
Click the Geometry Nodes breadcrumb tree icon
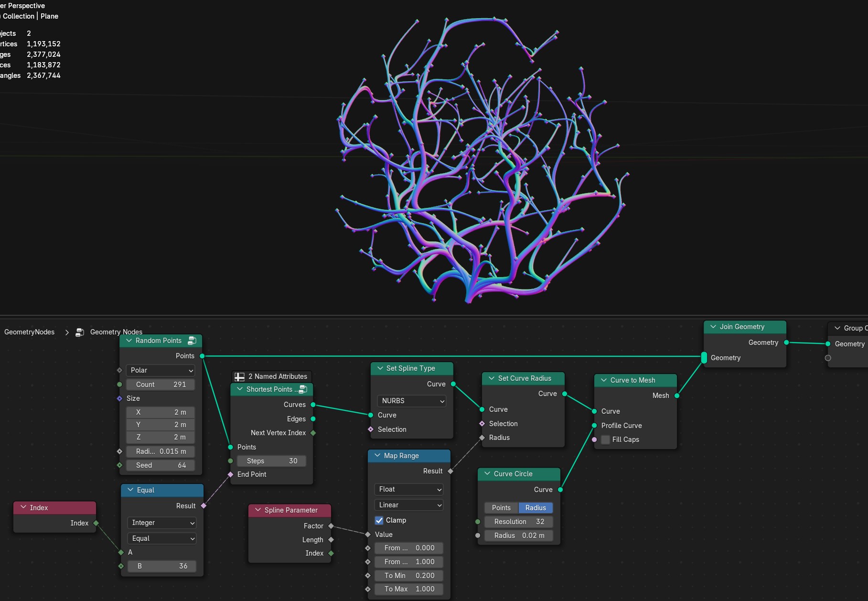click(80, 332)
